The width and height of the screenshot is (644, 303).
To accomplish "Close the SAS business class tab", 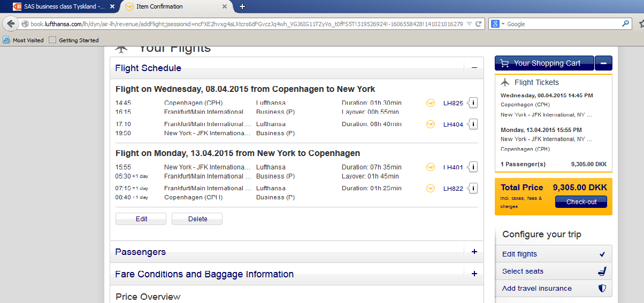I will (x=112, y=6).
